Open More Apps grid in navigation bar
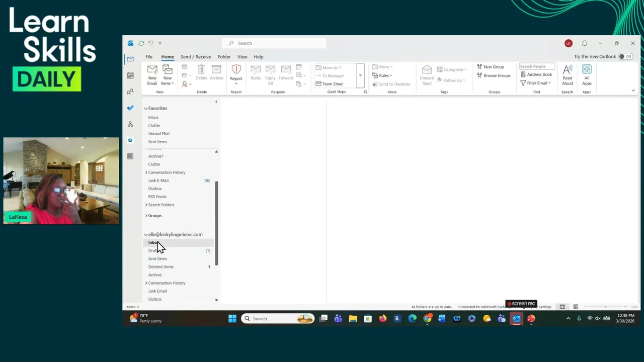Screen dimensions: 644x362 click(x=130, y=156)
